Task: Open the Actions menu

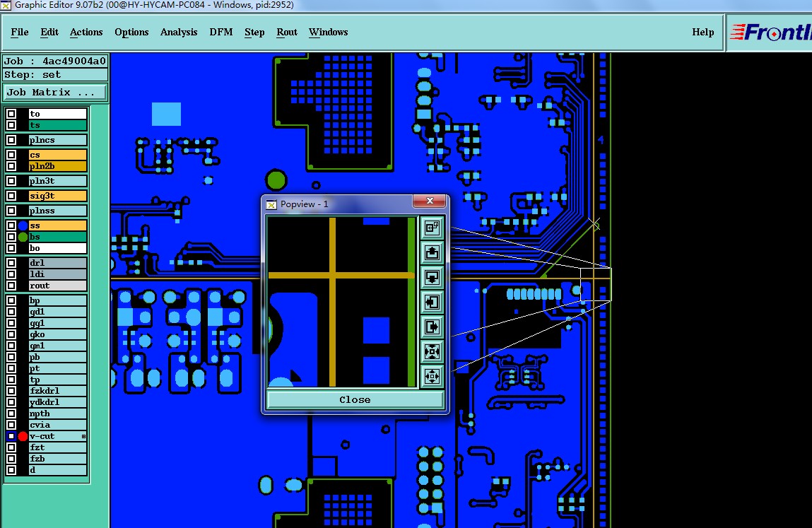Action: (x=86, y=32)
